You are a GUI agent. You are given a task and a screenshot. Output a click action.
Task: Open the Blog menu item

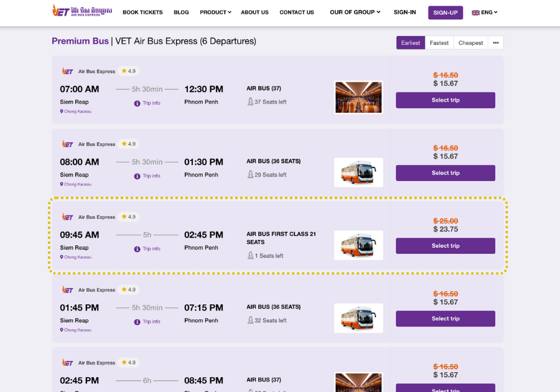point(181,12)
